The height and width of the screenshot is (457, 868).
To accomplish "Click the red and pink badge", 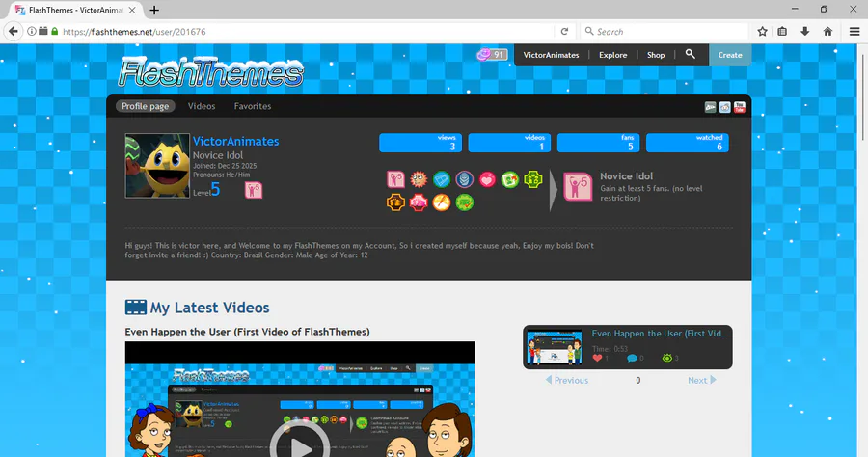I will (419, 202).
